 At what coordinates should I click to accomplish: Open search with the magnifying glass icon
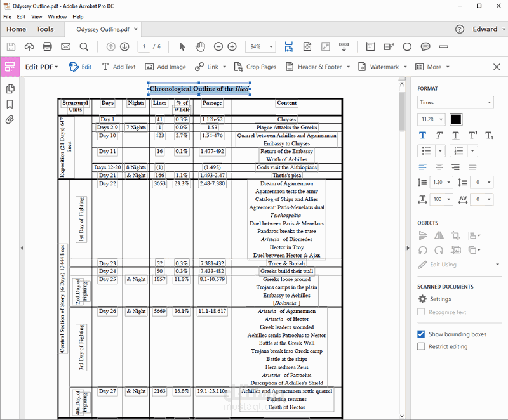pyautogui.click(x=84, y=46)
